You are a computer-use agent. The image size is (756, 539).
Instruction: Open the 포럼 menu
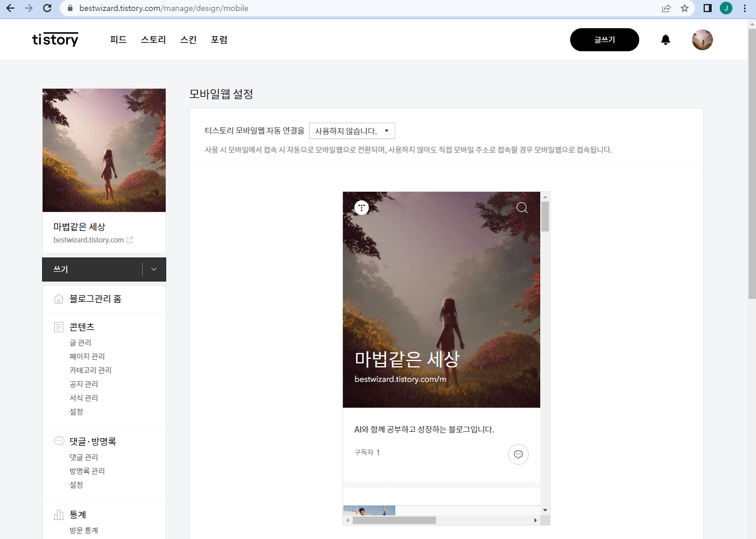tap(219, 40)
